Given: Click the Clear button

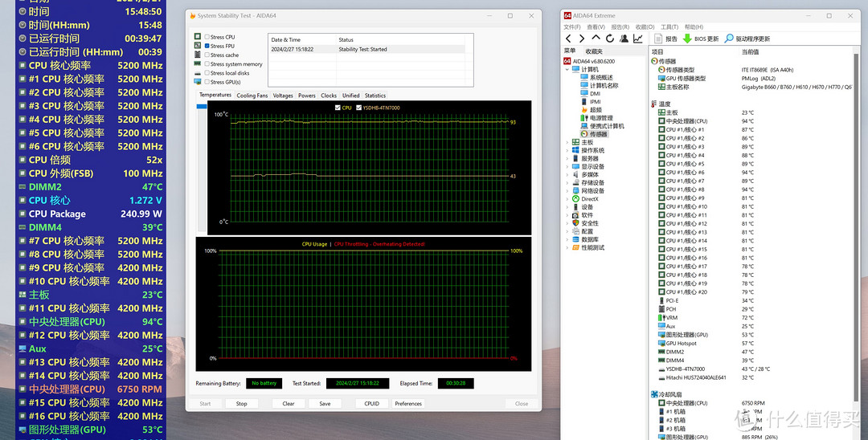Looking at the screenshot, I should click(x=289, y=404).
